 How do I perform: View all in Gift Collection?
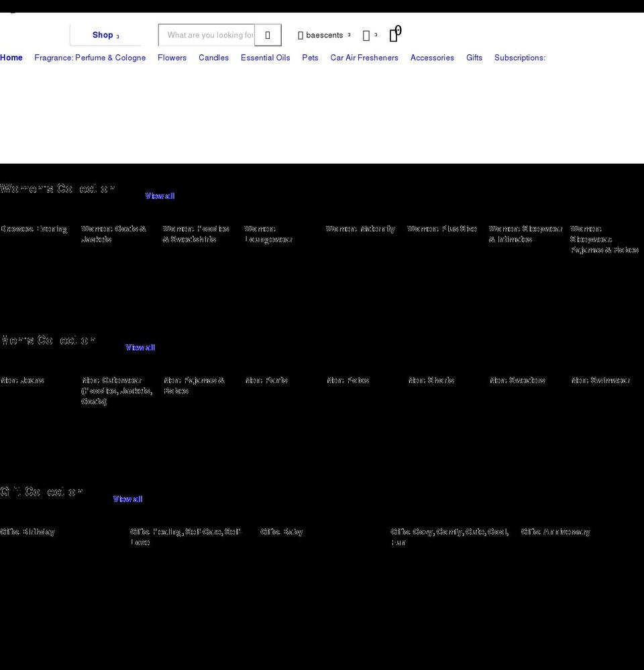[x=127, y=499]
